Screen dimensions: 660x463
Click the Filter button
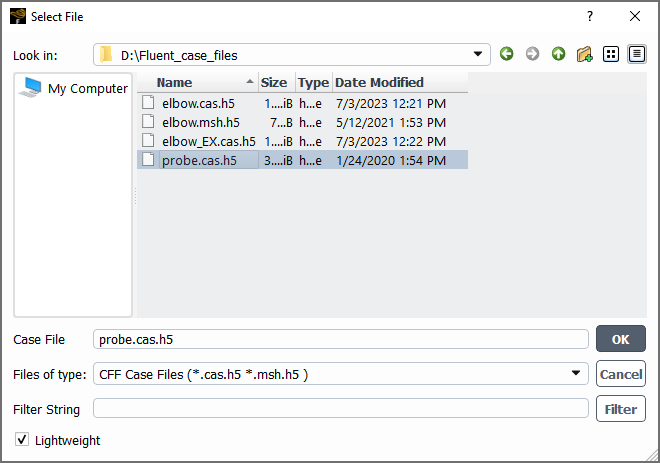[620, 409]
